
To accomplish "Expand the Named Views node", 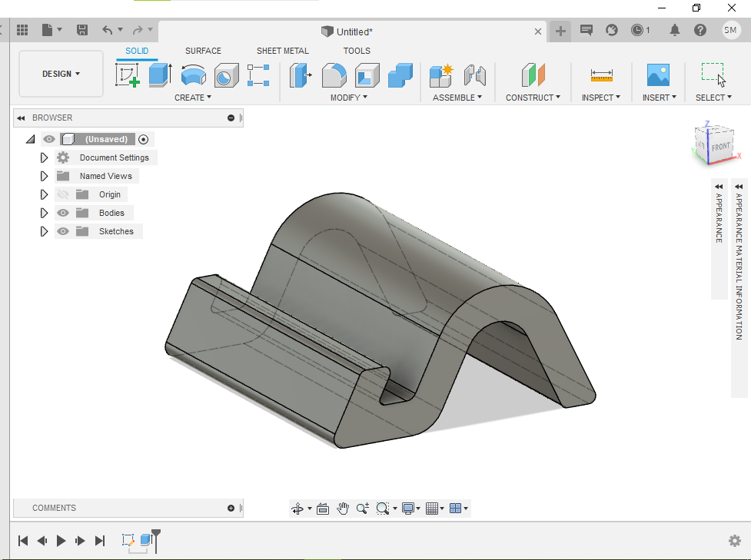I will point(44,176).
